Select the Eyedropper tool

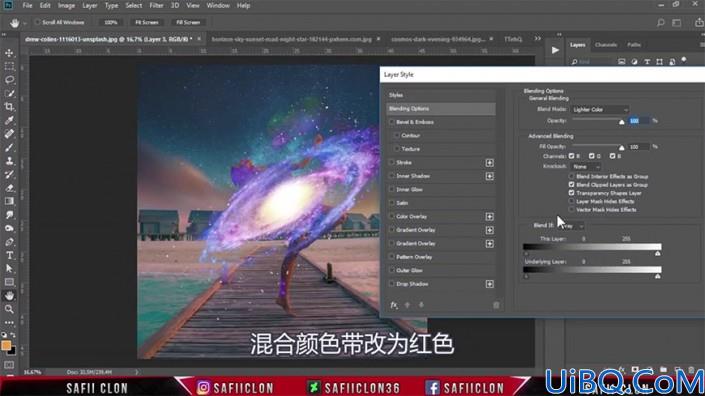tap(9, 120)
